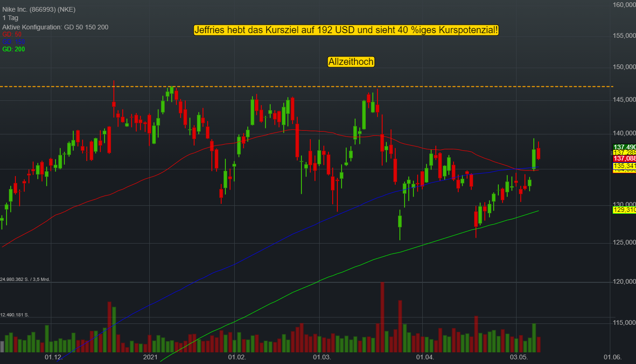Click the '03.05.' date axis label

tap(518, 357)
